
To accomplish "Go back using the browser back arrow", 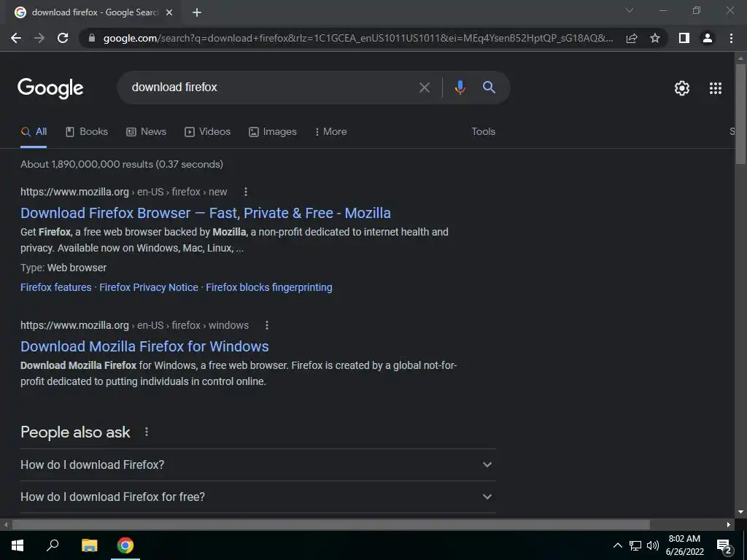I will [x=16, y=38].
